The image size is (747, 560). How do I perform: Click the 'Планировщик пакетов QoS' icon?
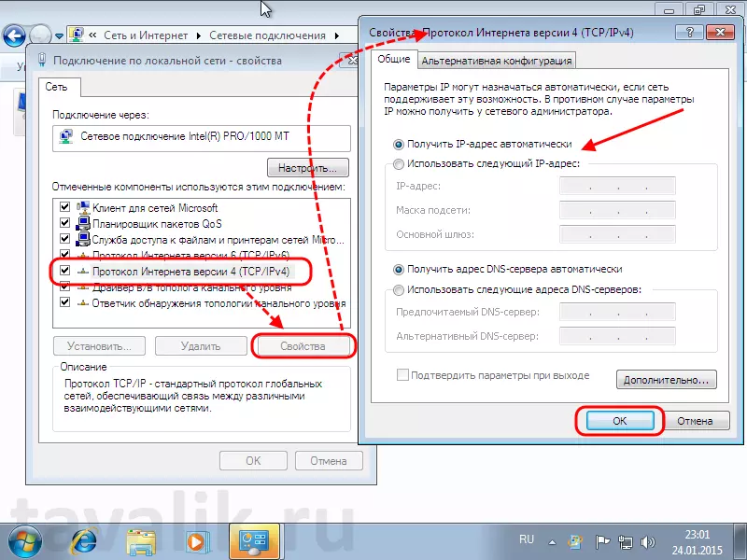tap(83, 223)
